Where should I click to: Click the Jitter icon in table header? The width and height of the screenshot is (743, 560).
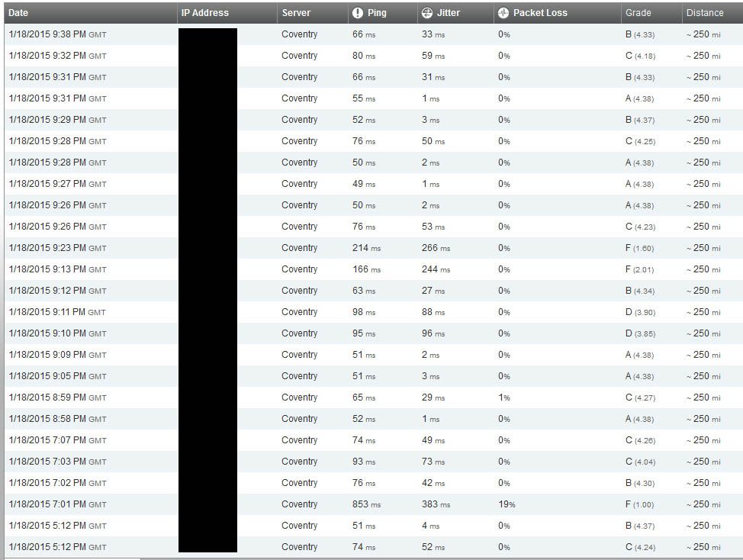click(427, 13)
